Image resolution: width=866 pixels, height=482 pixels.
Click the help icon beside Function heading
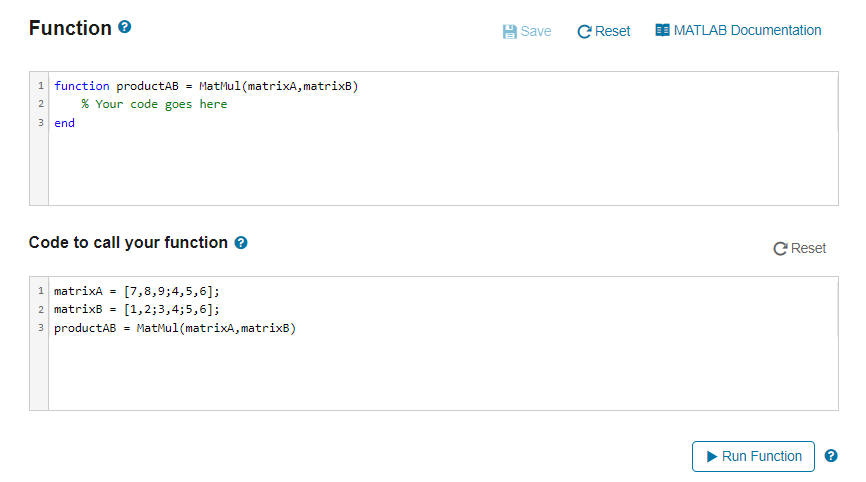click(125, 27)
